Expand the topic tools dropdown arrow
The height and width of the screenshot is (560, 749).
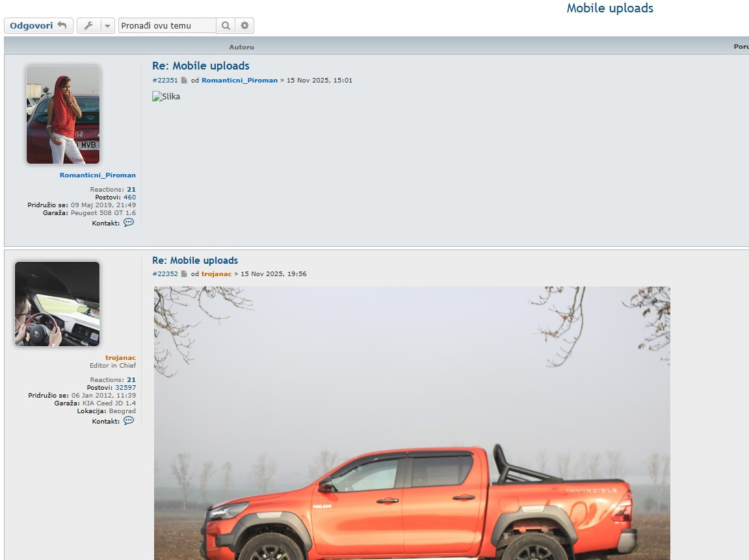(107, 26)
